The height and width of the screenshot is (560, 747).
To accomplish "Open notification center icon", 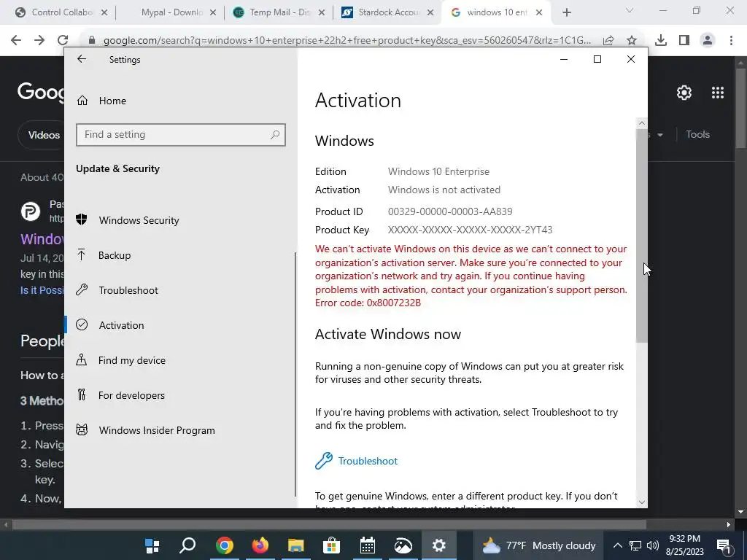I will pyautogui.click(x=724, y=545).
